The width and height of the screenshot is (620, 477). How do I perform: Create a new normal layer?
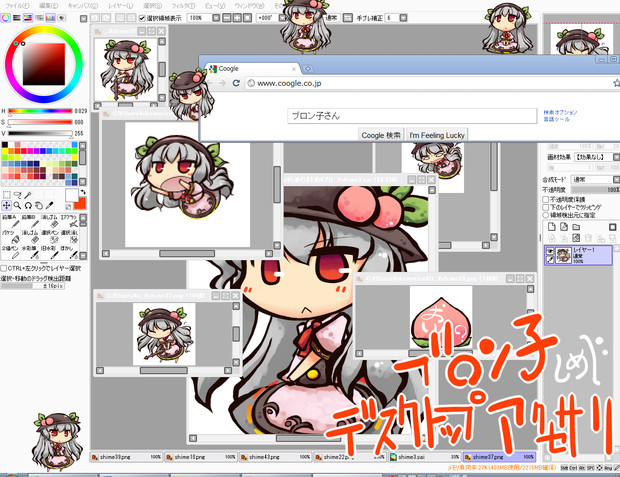pos(552,227)
